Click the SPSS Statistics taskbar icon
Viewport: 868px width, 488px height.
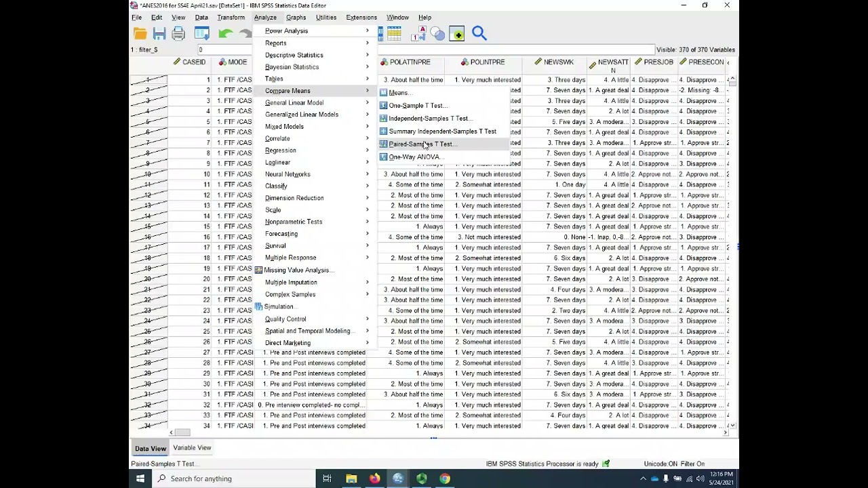point(398,479)
